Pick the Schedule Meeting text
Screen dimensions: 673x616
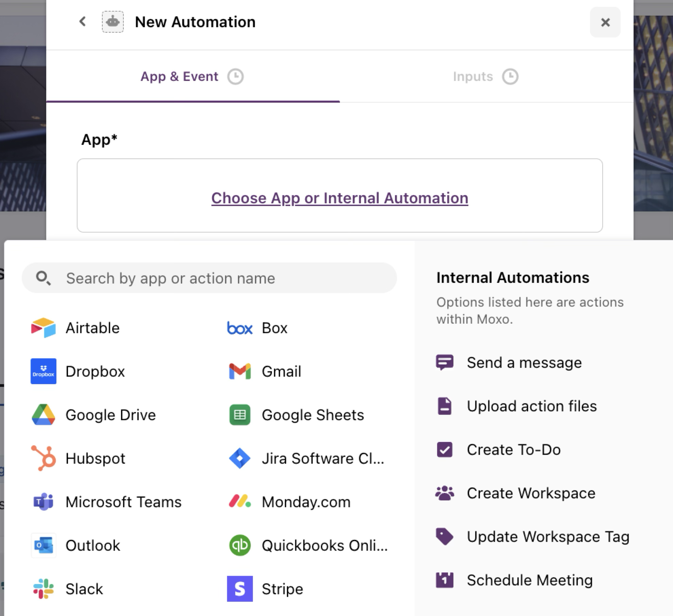tap(530, 580)
